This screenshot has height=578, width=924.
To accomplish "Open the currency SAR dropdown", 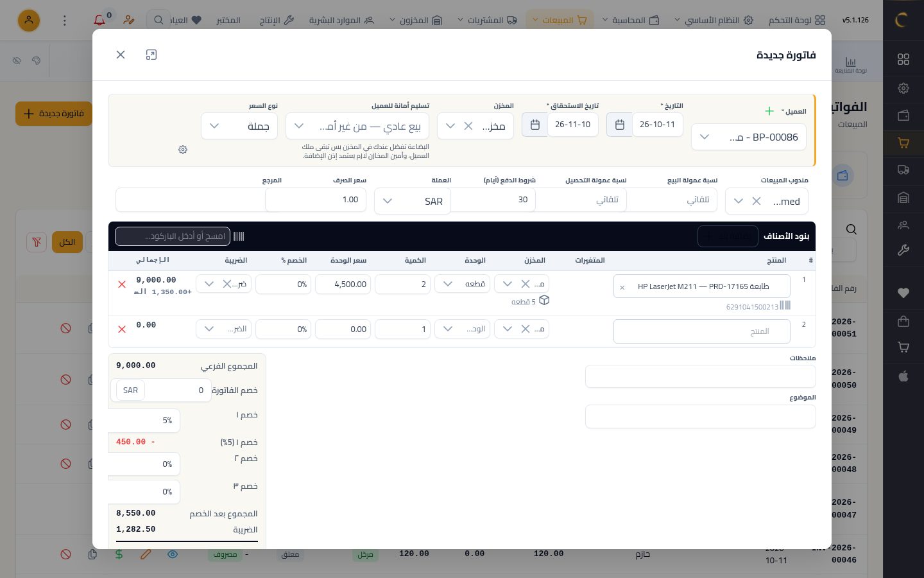I will pyautogui.click(x=413, y=201).
